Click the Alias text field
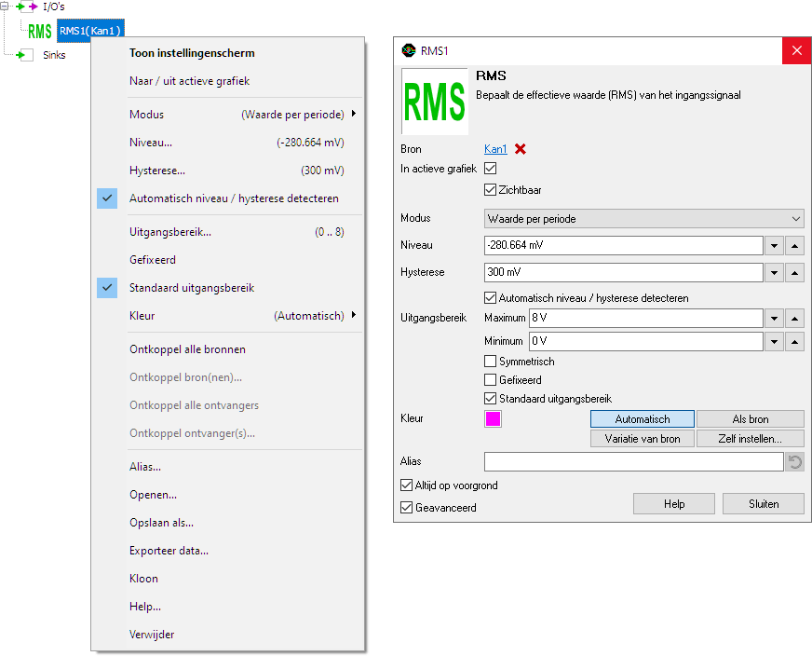 634,461
